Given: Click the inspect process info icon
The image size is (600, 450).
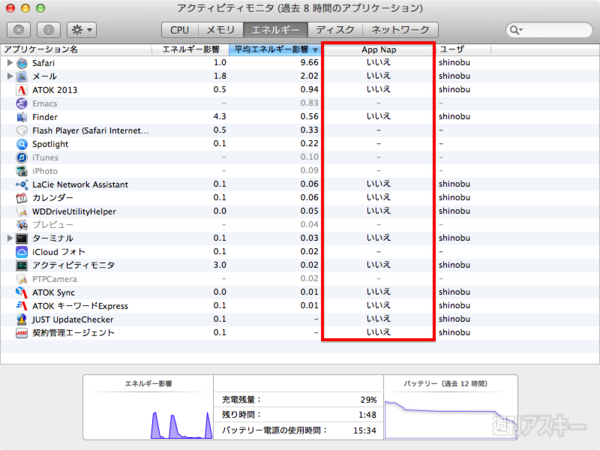Looking at the screenshot, I should coord(49,30).
